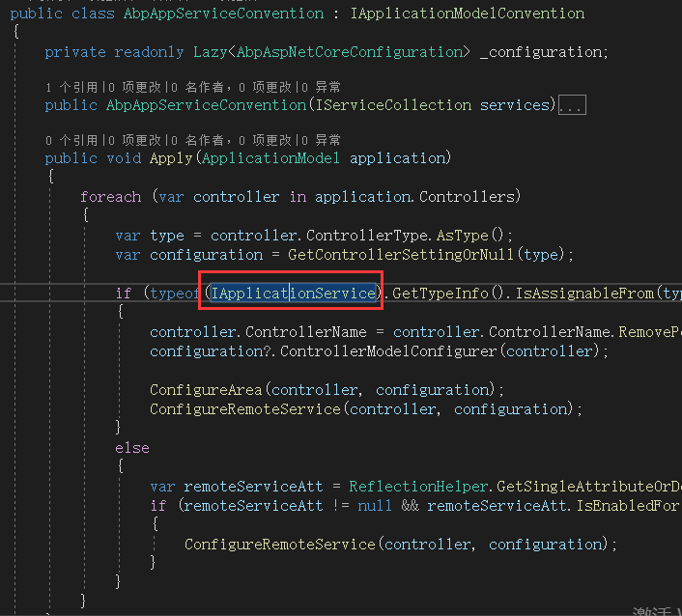Click the IApplicationModelConvention interface name
Image resolution: width=682 pixels, height=616 pixels.
(468, 14)
